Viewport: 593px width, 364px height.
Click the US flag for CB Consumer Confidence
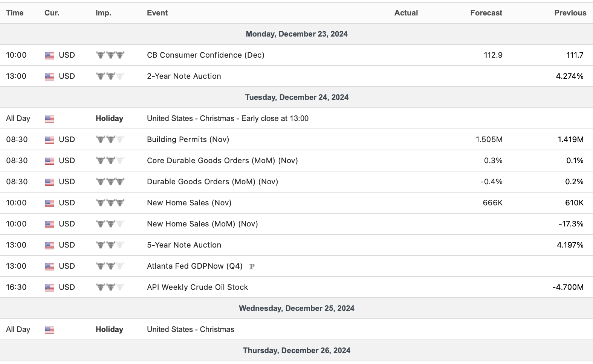(x=49, y=55)
